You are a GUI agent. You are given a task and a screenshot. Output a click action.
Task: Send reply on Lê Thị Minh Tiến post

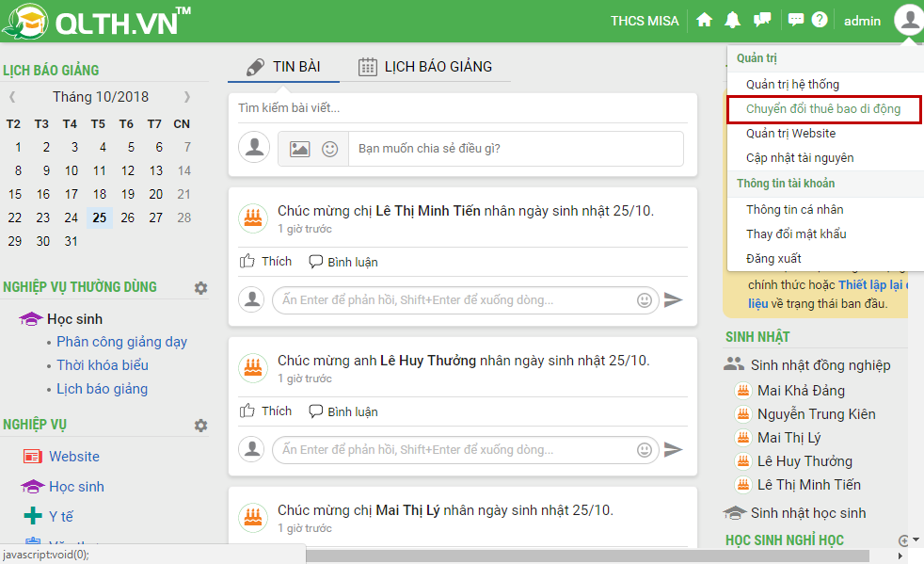point(673,299)
